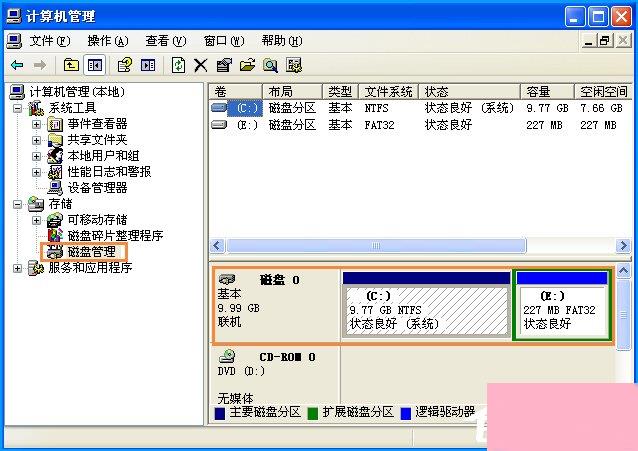Click the 磁盘 0 disk icon
Viewport: 638px width, 451px height.
(227, 279)
